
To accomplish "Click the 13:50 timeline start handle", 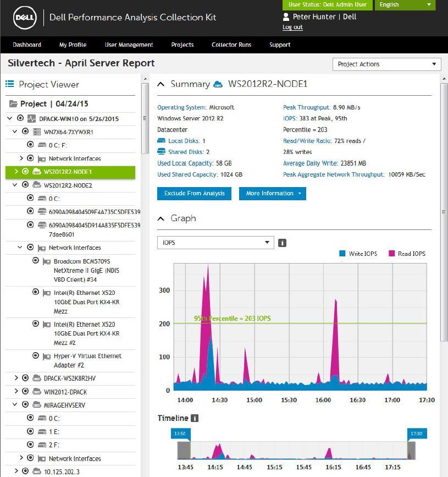I will 180,434.
